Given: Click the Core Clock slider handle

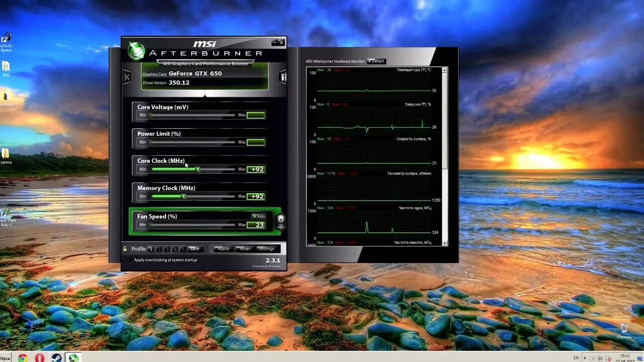Looking at the screenshot, I should coord(198,169).
